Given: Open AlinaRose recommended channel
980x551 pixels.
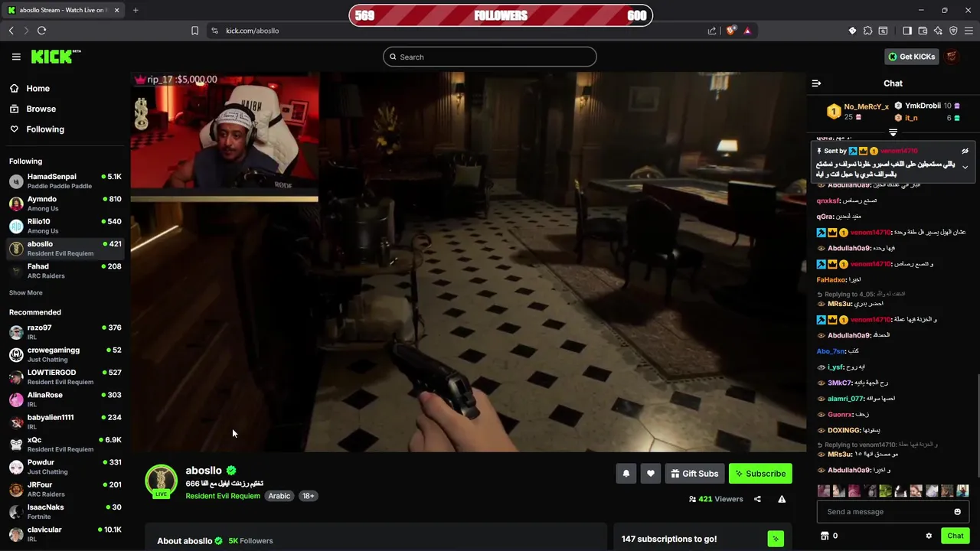Looking at the screenshot, I should pos(65,399).
